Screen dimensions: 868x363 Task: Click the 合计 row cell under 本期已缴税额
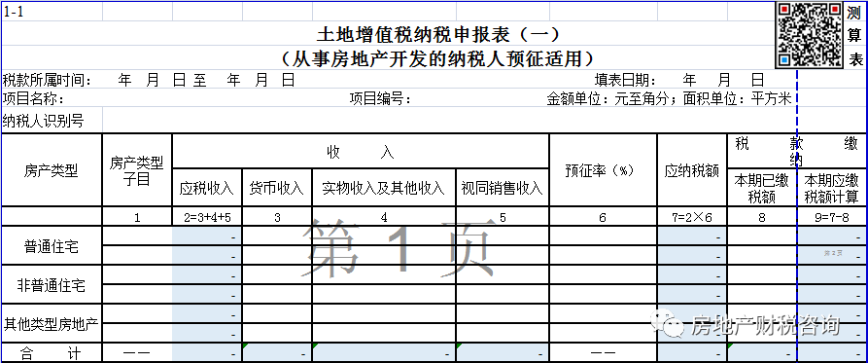(x=762, y=352)
